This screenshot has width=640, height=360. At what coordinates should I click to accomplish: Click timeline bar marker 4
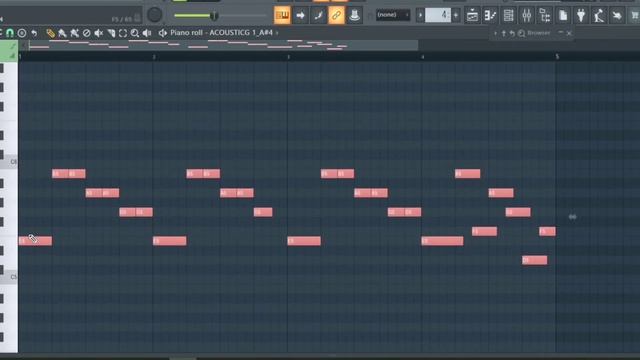click(422, 57)
